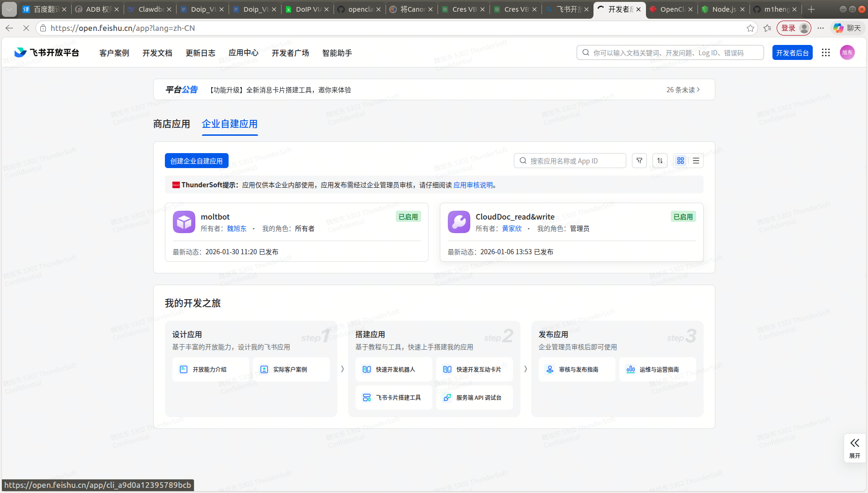Click the 开发者后台 button
Image resolution: width=868 pixels, height=493 pixels.
pos(792,52)
